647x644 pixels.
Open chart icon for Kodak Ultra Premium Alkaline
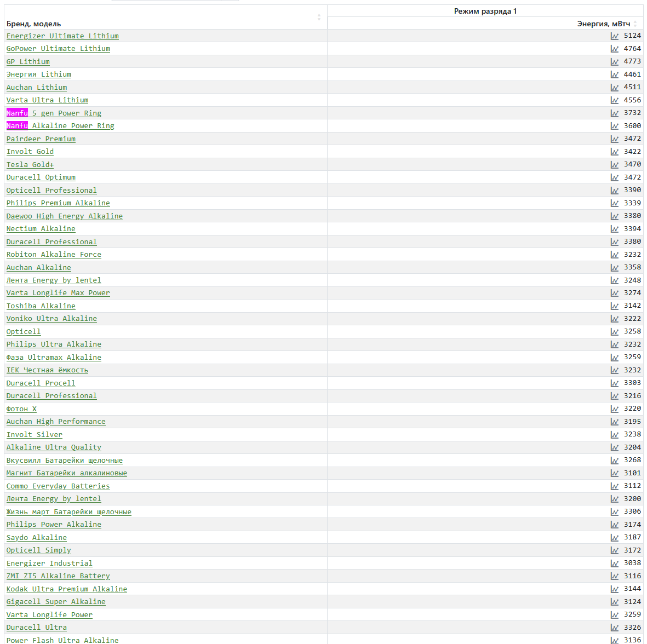tap(614, 589)
